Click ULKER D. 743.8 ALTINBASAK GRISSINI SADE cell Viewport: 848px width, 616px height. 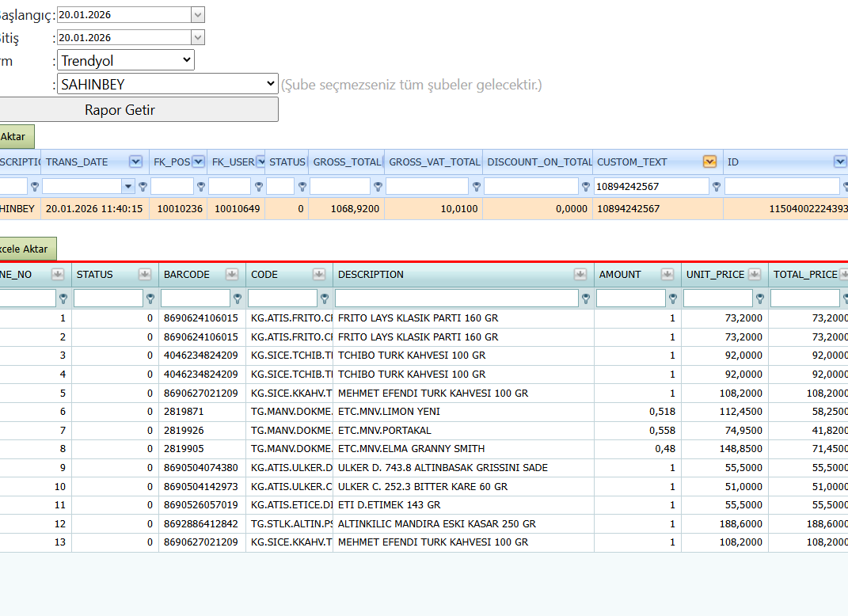click(463, 468)
